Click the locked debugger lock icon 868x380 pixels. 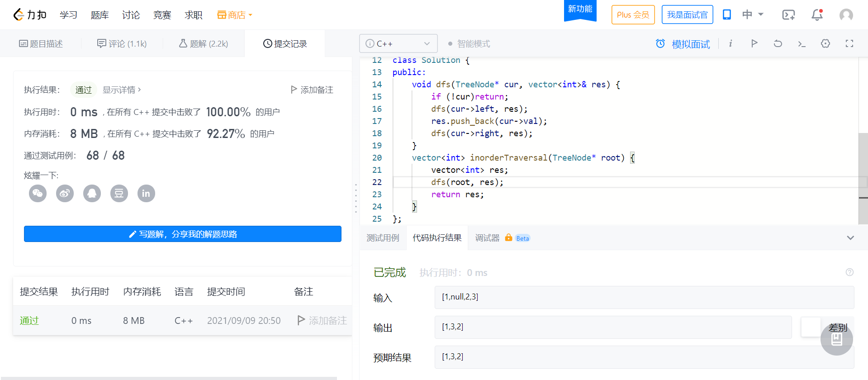[508, 237]
